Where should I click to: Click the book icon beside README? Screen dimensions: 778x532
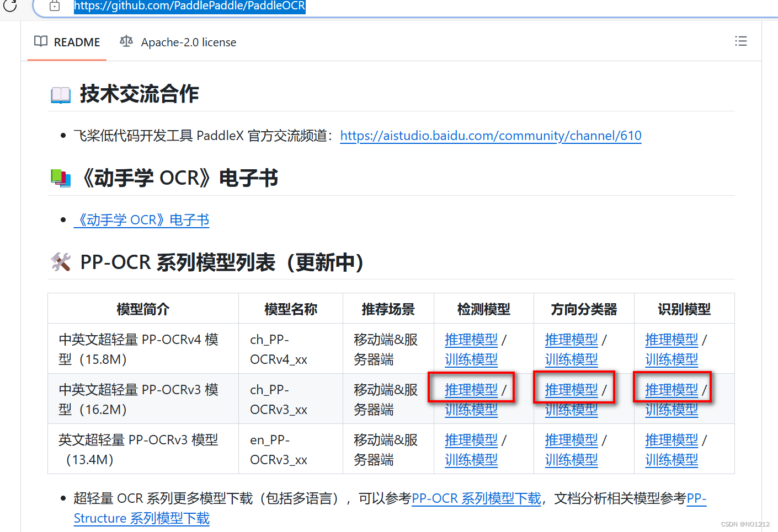tap(40, 41)
